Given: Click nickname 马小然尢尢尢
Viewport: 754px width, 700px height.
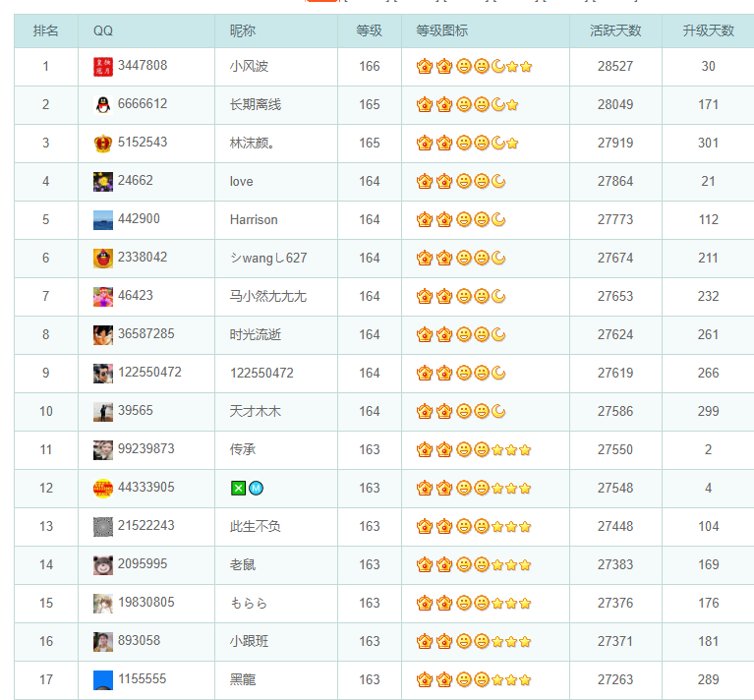Looking at the screenshot, I should [267, 296].
